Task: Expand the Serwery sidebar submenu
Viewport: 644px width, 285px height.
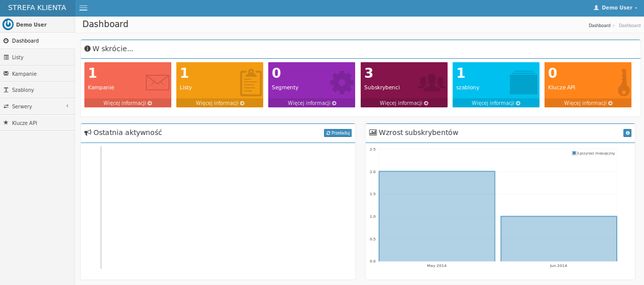Action: click(38, 106)
